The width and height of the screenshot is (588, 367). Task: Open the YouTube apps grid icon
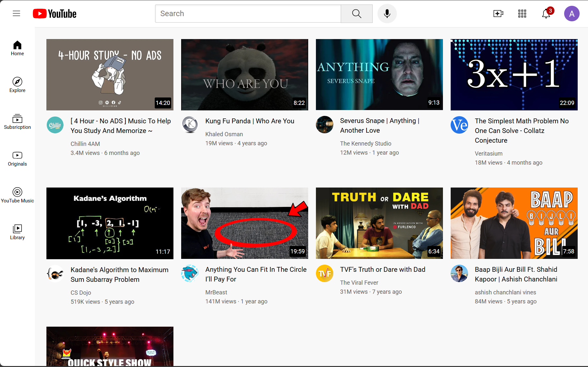522,13
